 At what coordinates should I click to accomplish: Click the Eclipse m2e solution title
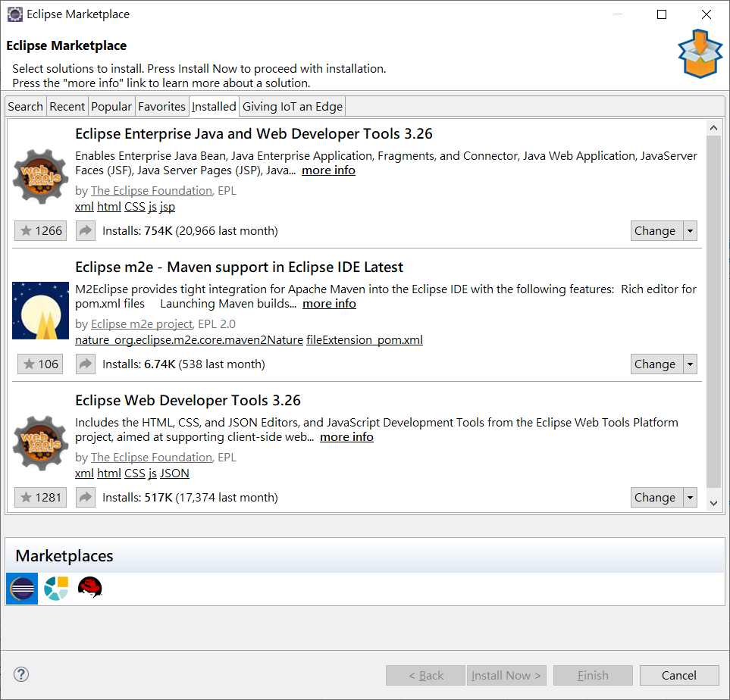click(240, 267)
